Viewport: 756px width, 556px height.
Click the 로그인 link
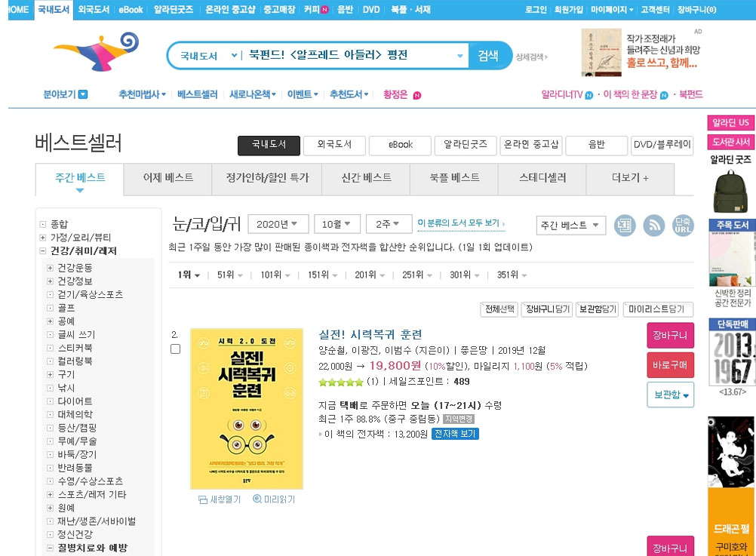535,10
